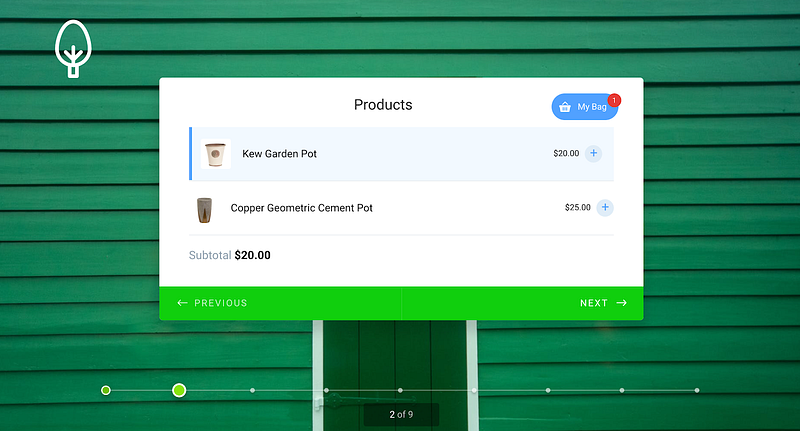The width and height of the screenshot is (800, 431).
Task: Click the Copper Geometric Cement Pot name
Action: pos(302,208)
